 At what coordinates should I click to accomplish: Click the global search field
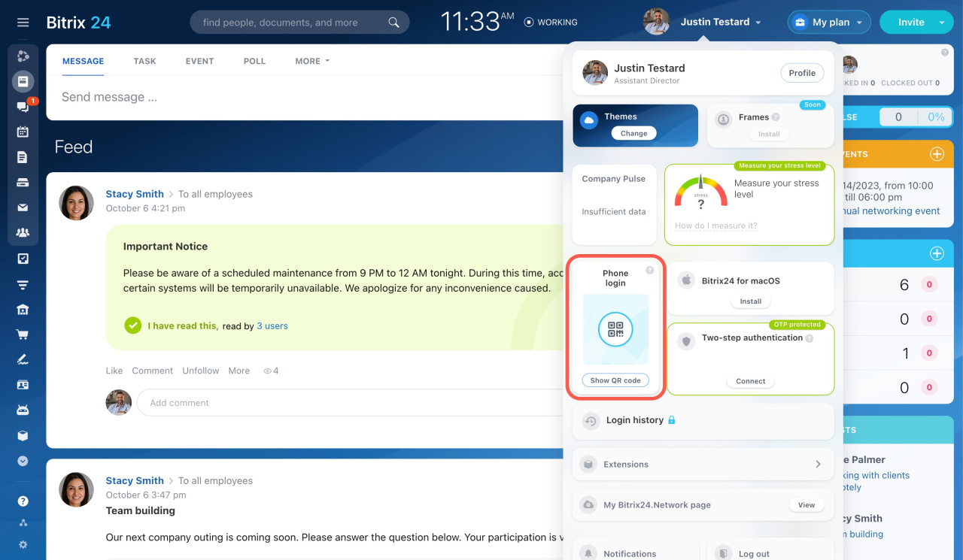point(299,23)
